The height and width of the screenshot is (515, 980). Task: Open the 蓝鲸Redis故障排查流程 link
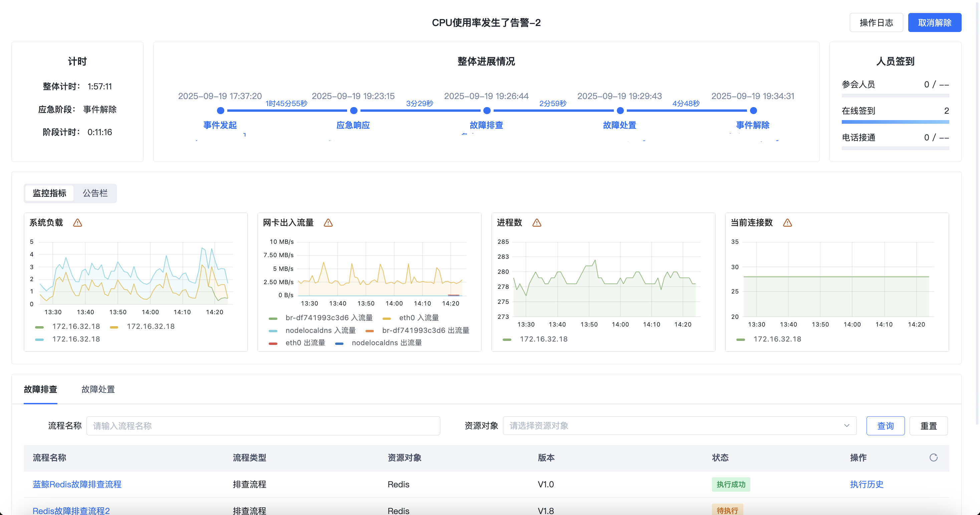point(77,484)
